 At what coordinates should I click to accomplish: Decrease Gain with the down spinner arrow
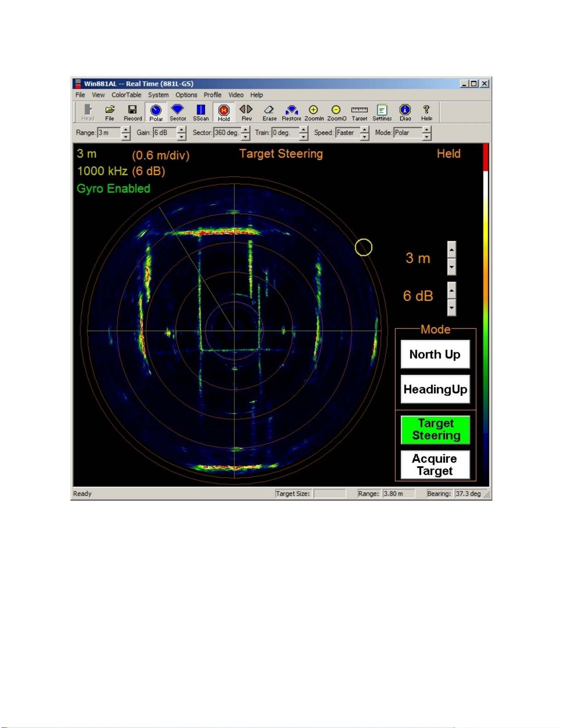182,136
